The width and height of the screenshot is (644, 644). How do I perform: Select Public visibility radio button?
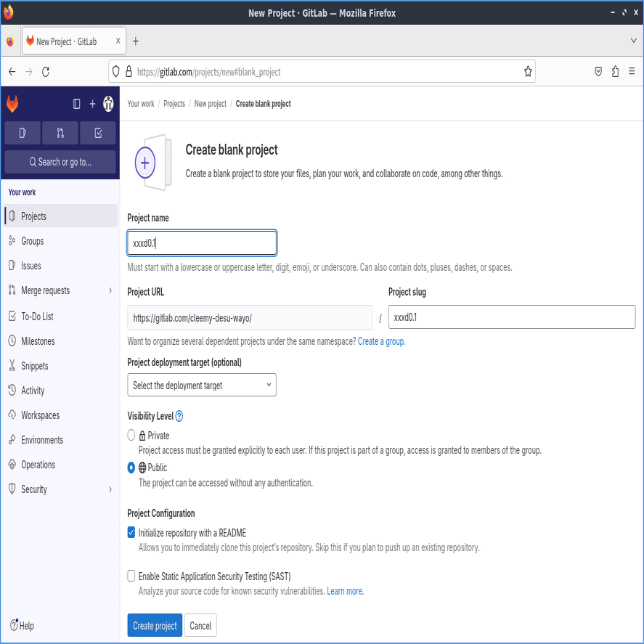click(131, 468)
